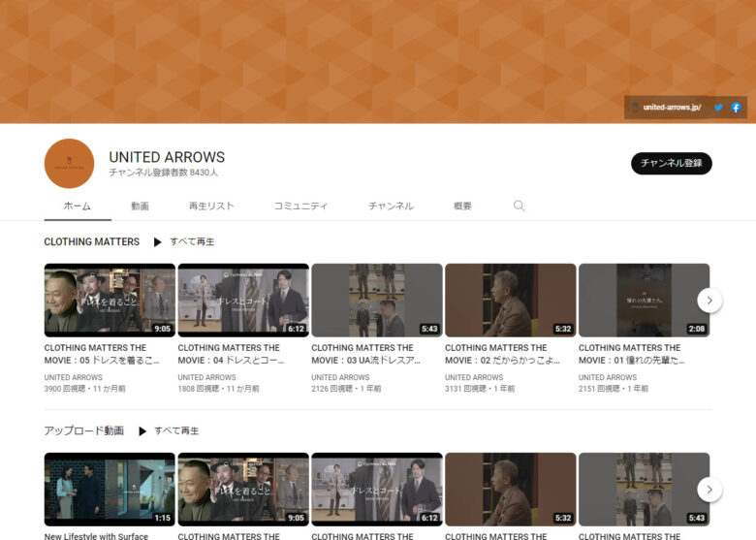756x540 pixels.
Task: Click the UNITED ARROWS channel avatar
Action: pos(69,164)
